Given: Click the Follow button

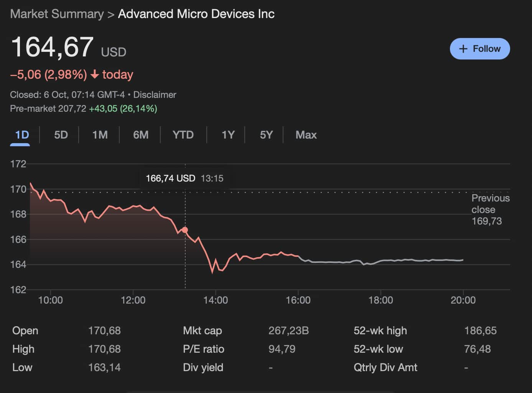Looking at the screenshot, I should pos(479,49).
